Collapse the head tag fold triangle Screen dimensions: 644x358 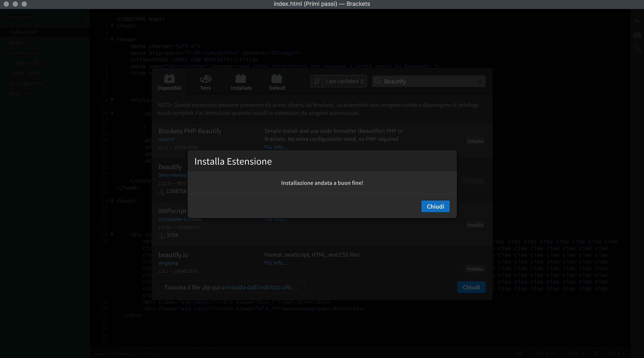point(112,39)
